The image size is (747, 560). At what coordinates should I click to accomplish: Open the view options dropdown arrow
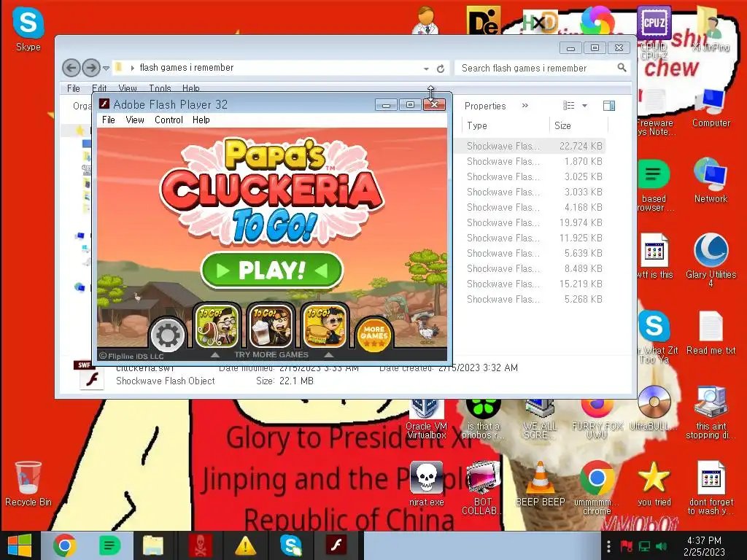(584, 106)
